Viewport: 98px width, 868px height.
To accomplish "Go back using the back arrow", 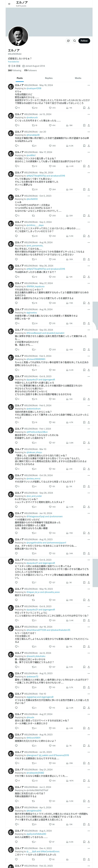I will coord(9,4).
